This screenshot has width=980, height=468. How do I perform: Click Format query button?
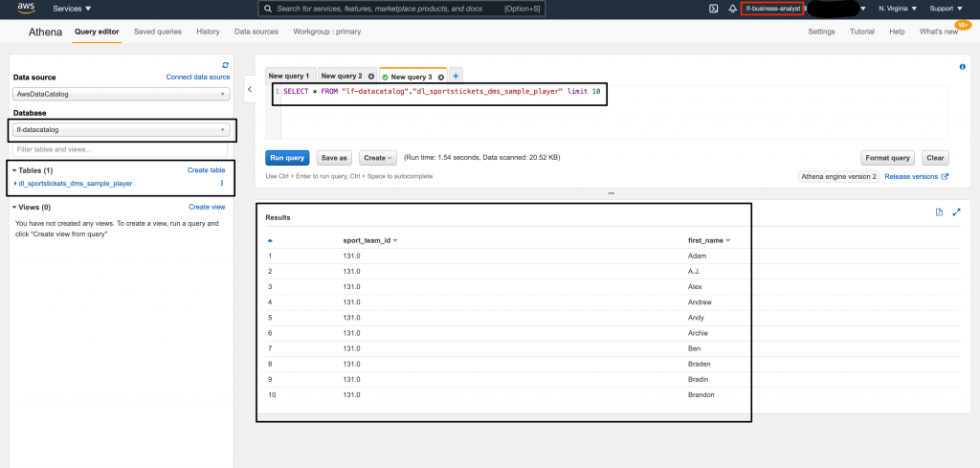click(x=888, y=158)
